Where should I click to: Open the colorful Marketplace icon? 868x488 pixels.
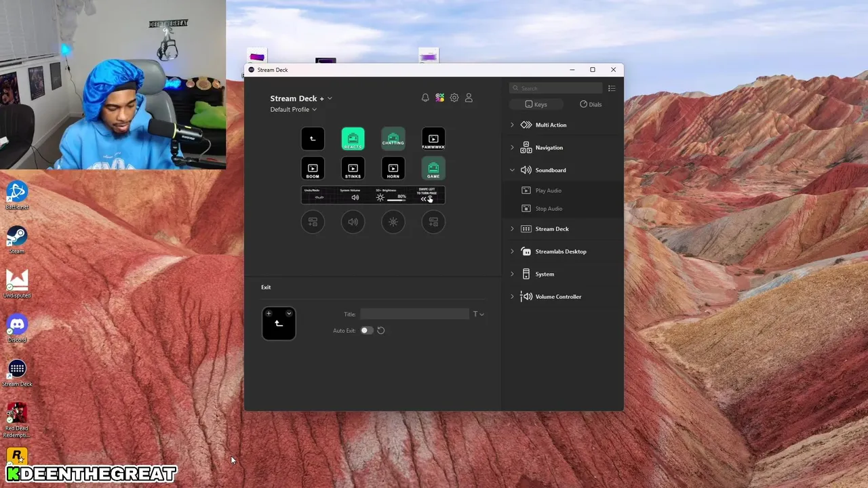[x=439, y=98]
